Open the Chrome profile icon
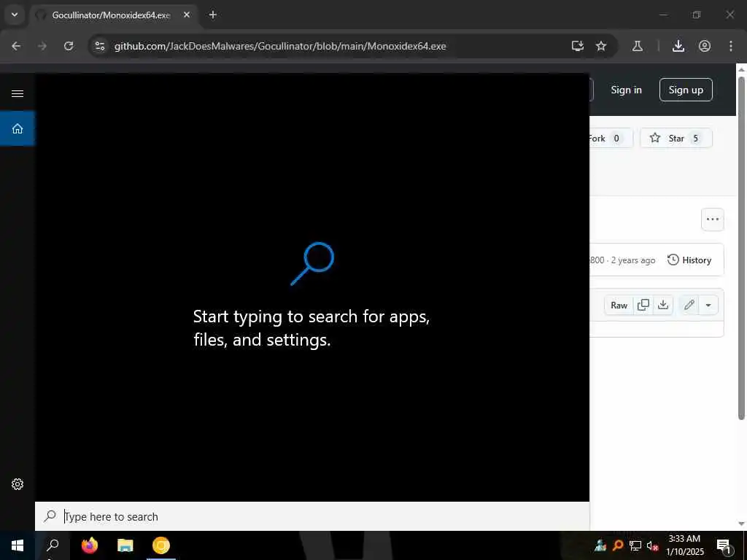The width and height of the screenshot is (747, 560). tap(705, 46)
